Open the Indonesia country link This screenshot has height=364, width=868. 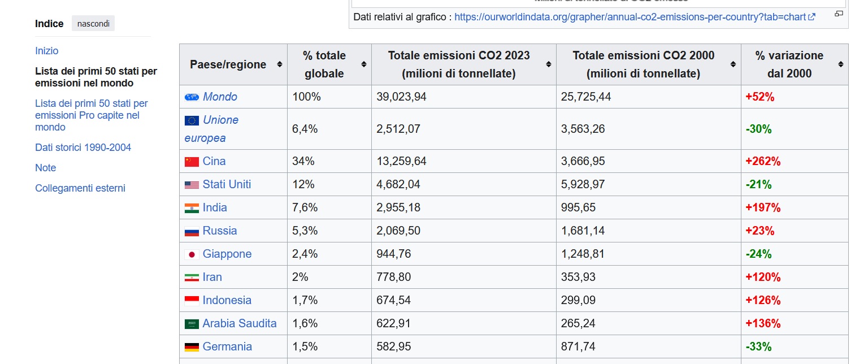(x=227, y=300)
